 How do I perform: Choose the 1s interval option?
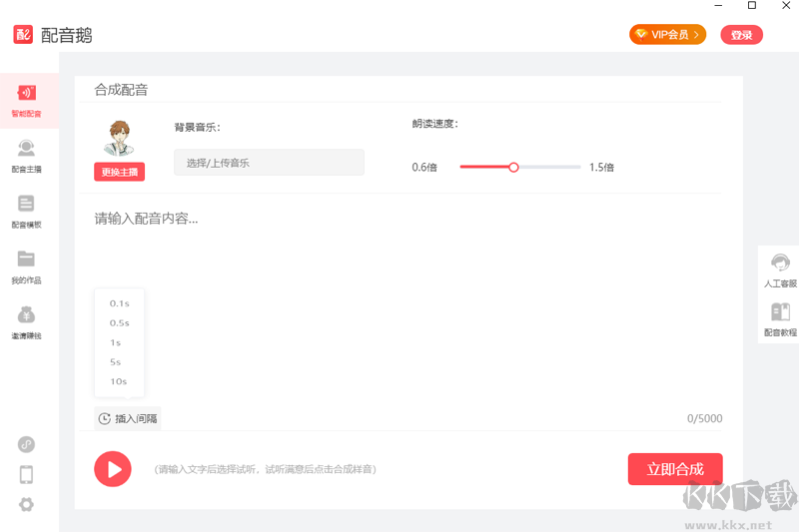[116, 342]
